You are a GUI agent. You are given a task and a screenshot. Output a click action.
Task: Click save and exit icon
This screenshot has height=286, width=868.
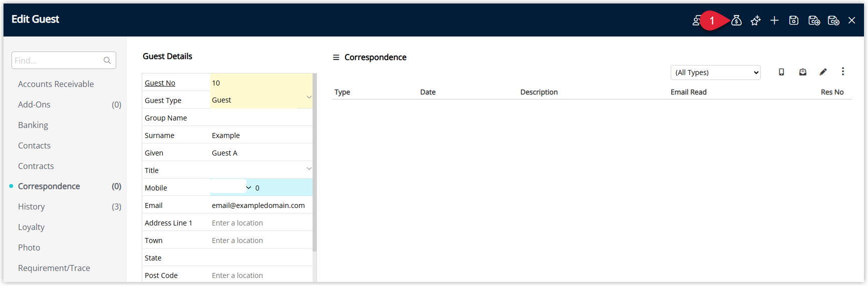(833, 20)
